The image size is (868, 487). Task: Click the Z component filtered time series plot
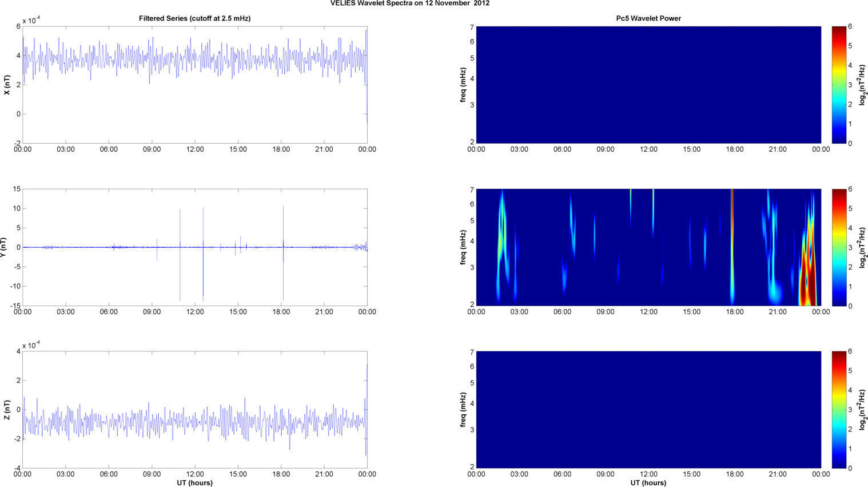coord(194,410)
